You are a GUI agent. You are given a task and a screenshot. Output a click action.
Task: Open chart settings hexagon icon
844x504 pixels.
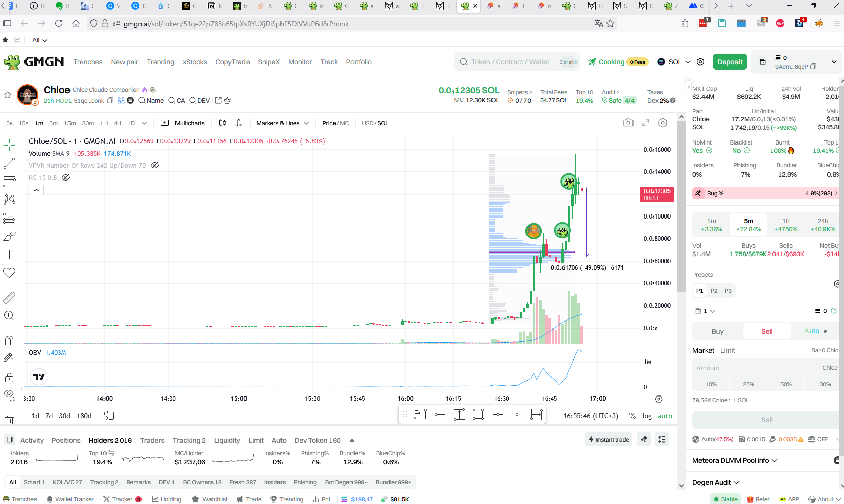click(663, 123)
